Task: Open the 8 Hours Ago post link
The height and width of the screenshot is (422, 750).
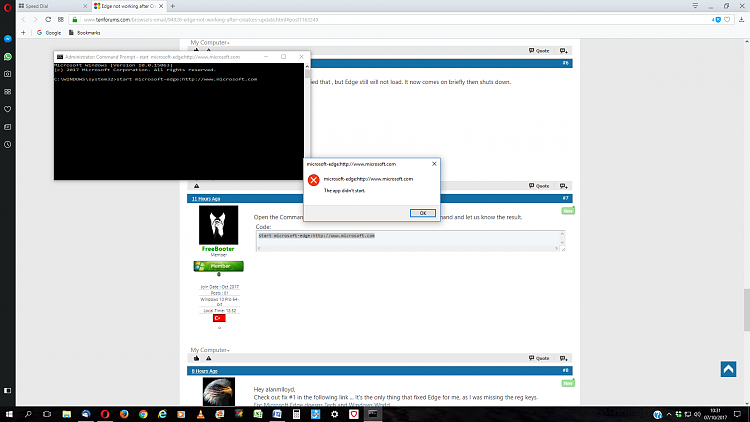Action: tap(204, 371)
